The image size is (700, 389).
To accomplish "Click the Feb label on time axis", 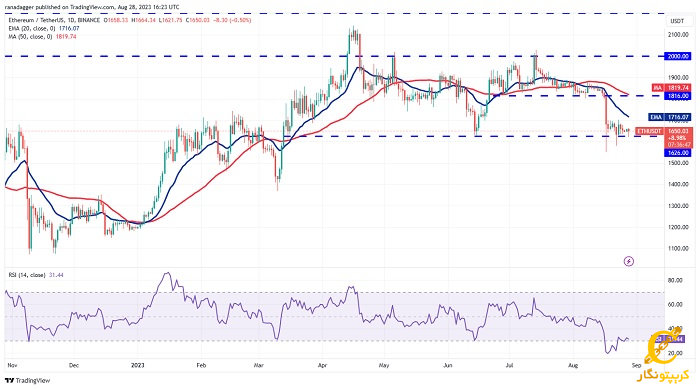I will 201,365.
